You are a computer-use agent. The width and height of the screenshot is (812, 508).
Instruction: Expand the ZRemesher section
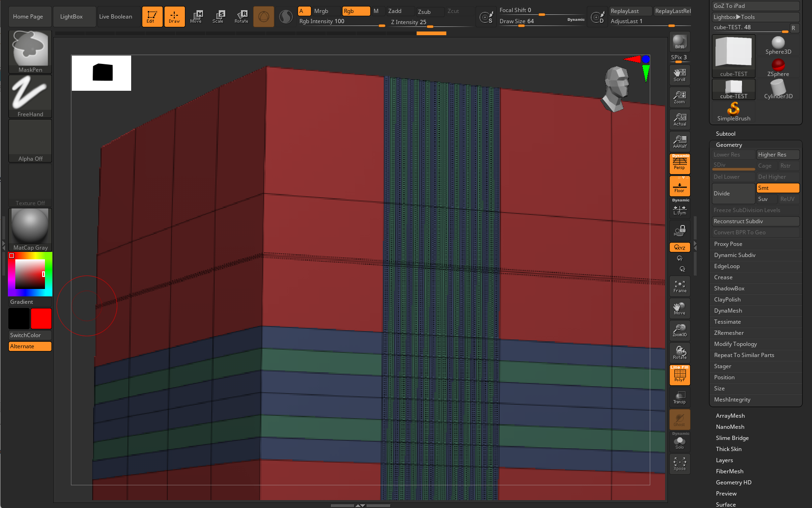coord(729,333)
